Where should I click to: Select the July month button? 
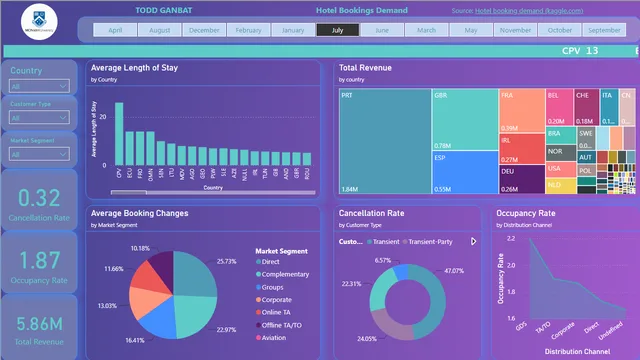338,30
